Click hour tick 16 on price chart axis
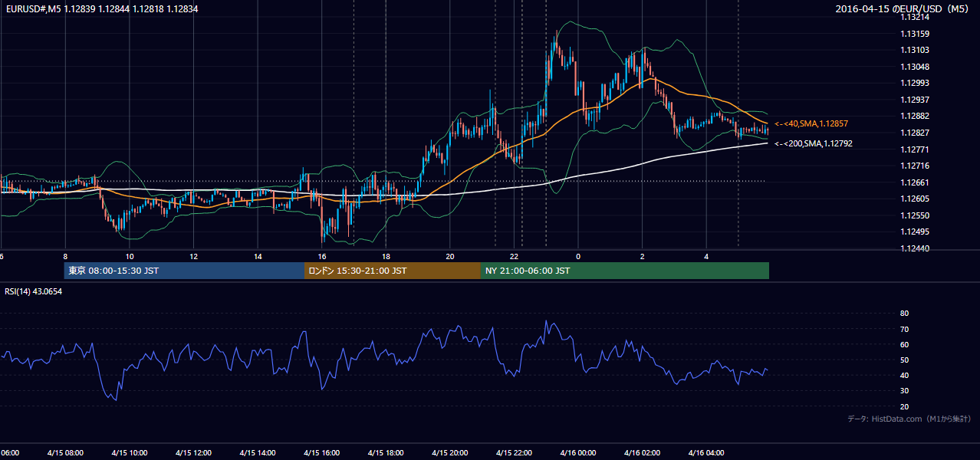The image size is (980, 460). pos(322,256)
